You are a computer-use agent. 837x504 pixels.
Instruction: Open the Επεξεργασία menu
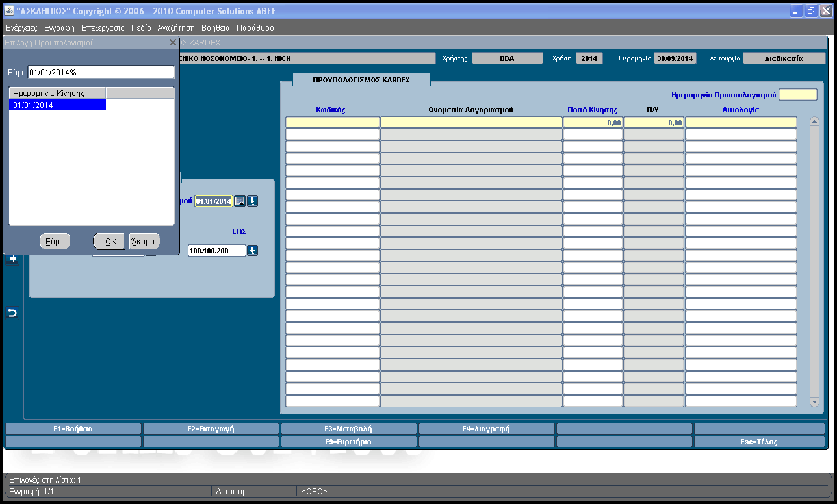coord(103,28)
